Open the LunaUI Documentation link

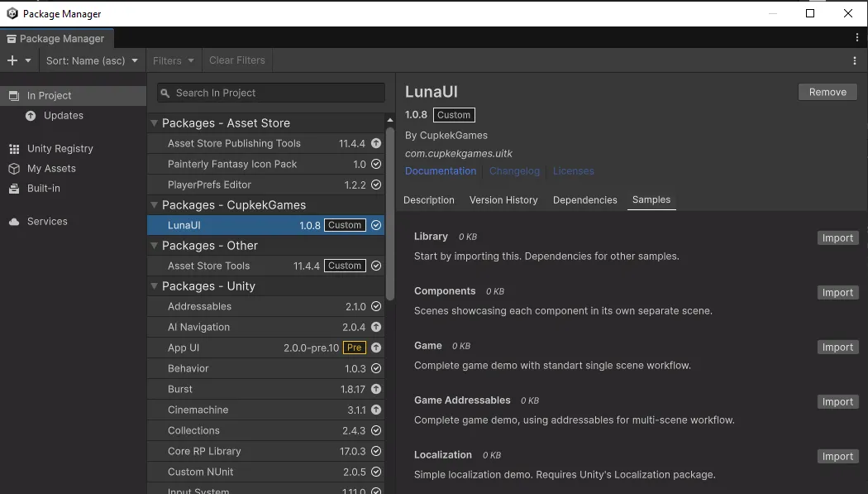441,171
